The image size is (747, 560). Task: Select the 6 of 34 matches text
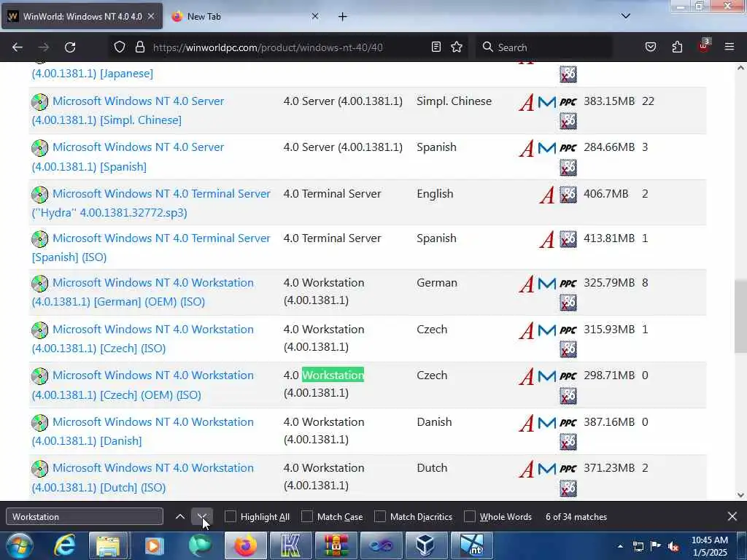tap(576, 517)
